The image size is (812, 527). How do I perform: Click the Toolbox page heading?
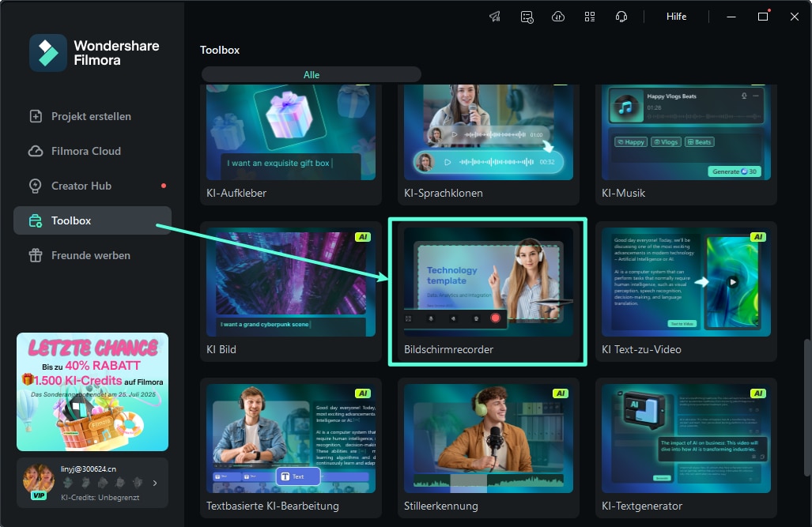[x=220, y=51]
